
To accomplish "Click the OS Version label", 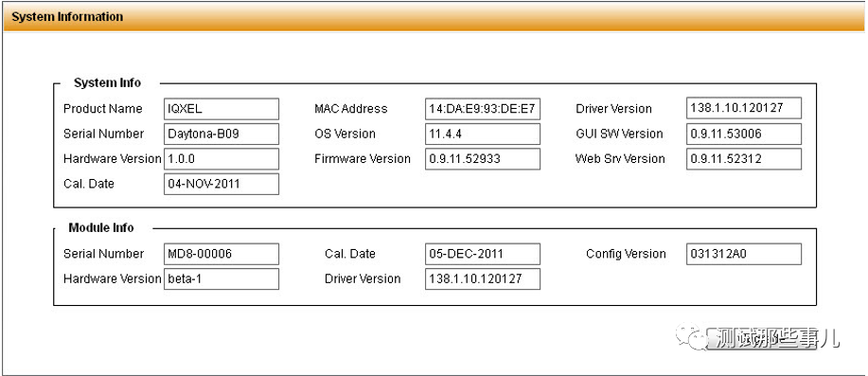I will pos(345,134).
